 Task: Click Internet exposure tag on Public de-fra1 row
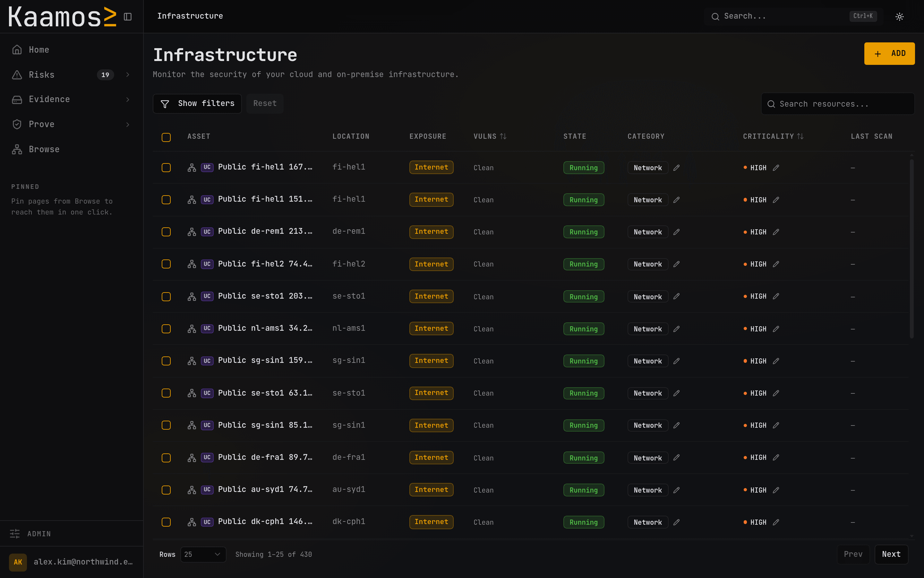click(x=431, y=458)
